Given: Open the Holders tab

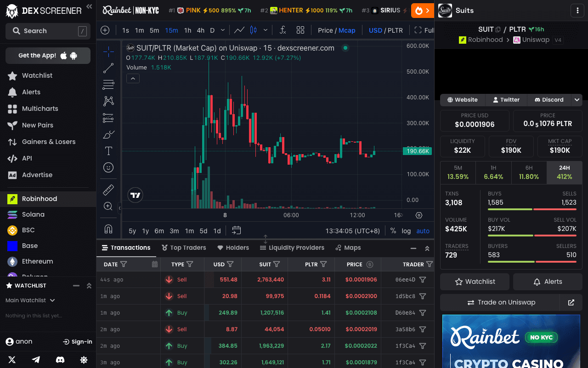Looking at the screenshot, I should coord(233,247).
